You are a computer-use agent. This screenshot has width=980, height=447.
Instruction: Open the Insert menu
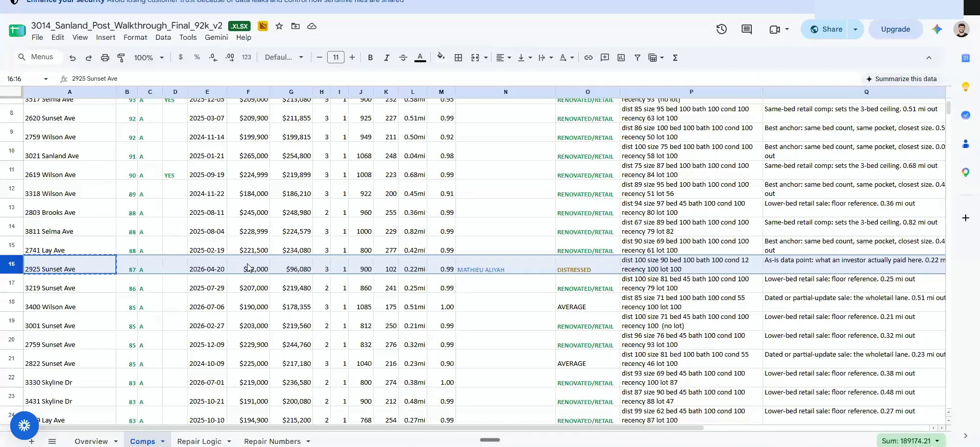[106, 37]
